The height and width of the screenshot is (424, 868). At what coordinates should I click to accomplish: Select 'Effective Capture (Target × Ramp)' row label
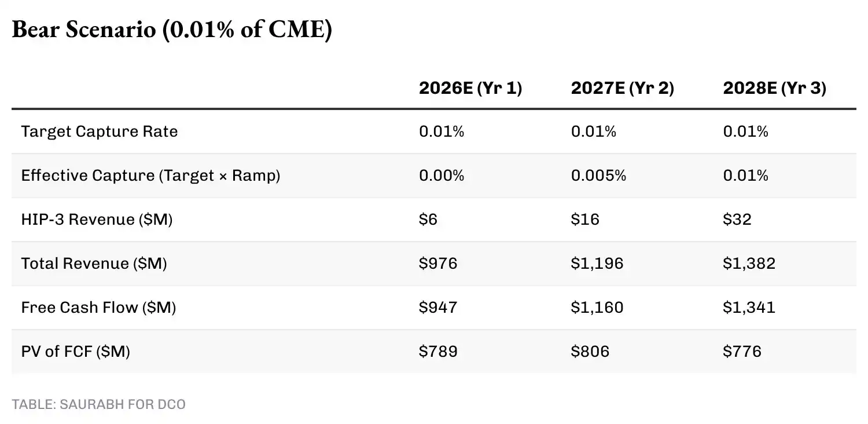click(x=150, y=176)
